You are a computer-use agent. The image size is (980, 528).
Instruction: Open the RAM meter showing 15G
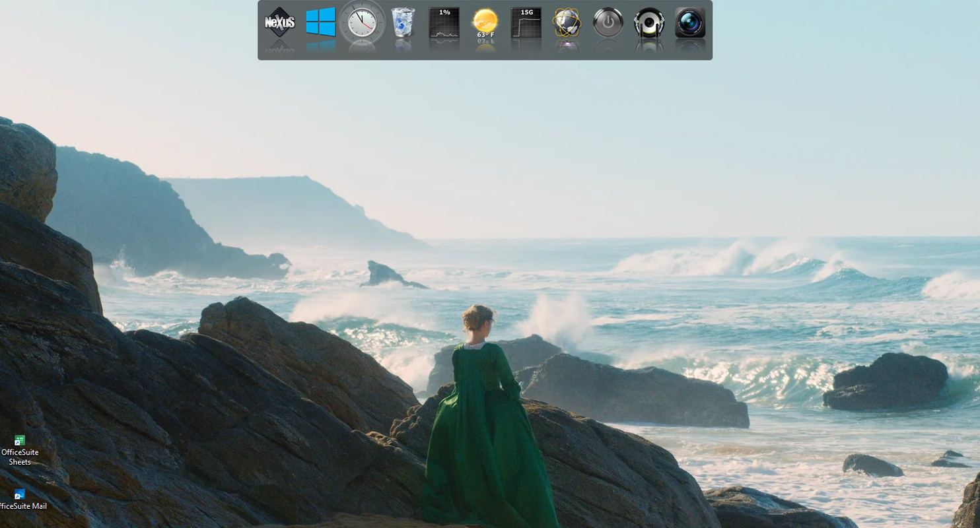coord(526,22)
